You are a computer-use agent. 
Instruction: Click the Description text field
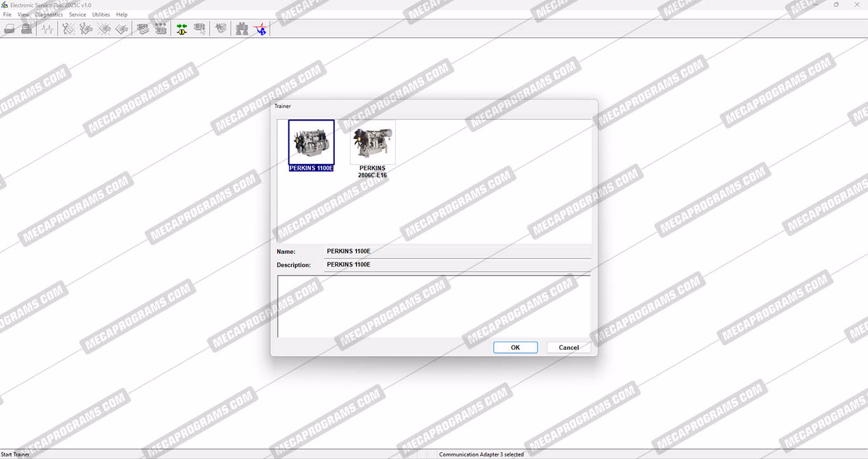[x=458, y=265]
